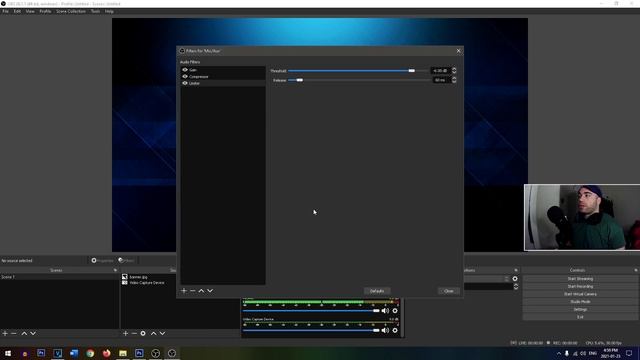640x360 pixels.
Task: Add a new source with plus icon
Action: pyautogui.click(x=125, y=333)
